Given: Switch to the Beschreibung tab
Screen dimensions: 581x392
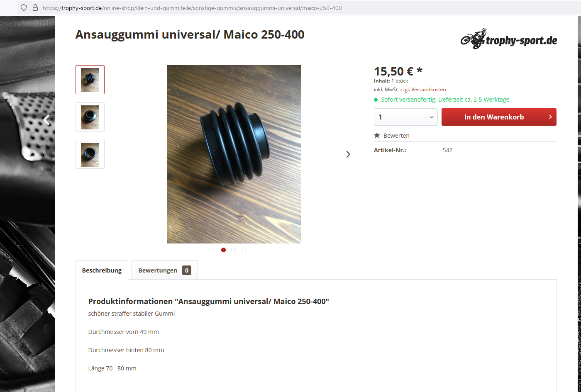Looking at the screenshot, I should coord(102,270).
